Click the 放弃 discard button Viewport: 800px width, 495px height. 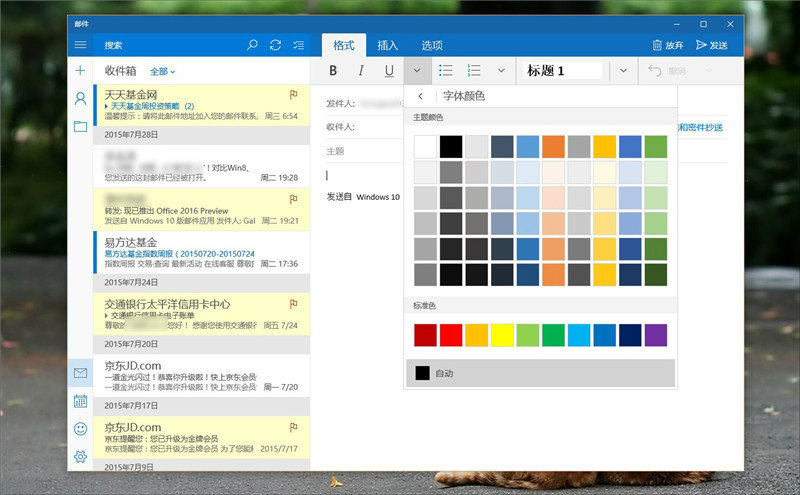click(668, 45)
